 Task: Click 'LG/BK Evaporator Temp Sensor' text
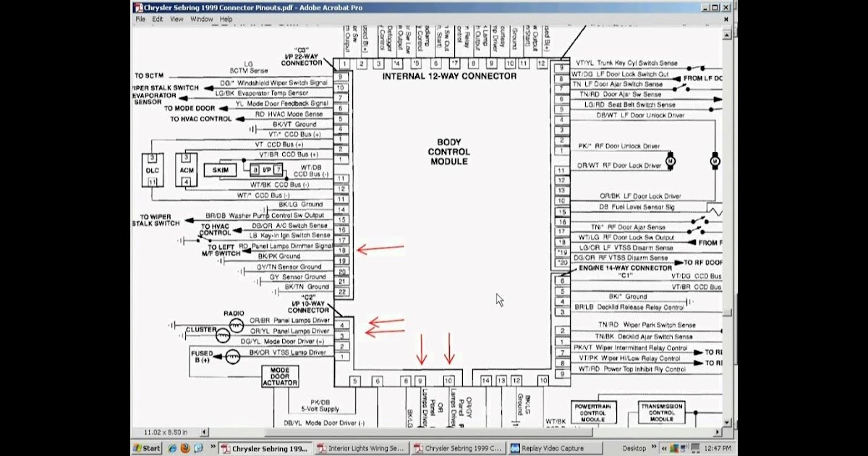[x=262, y=93]
